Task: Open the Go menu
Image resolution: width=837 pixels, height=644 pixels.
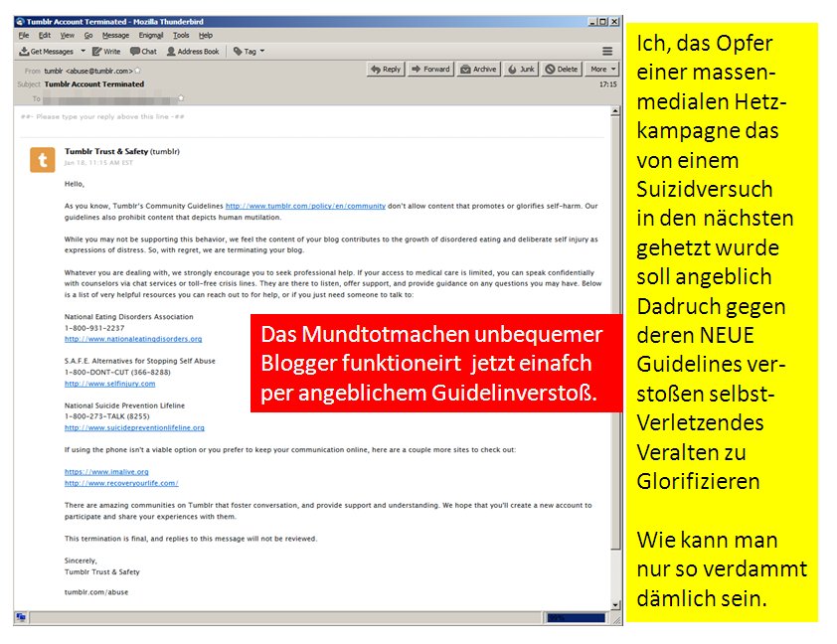Action: [x=88, y=35]
